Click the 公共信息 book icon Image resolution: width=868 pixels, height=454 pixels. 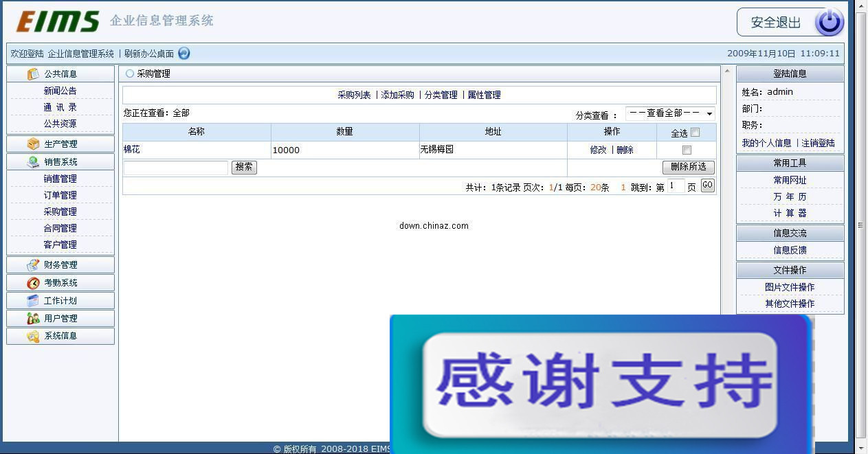click(x=33, y=73)
